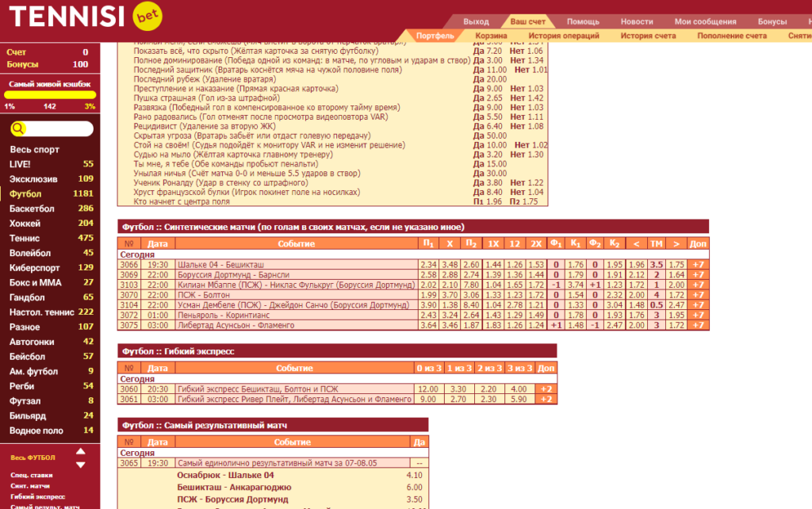Pick П1 odds 2.34 for Шальке 04 - Бешикташ
This screenshot has width=812, height=509.
coord(428,265)
